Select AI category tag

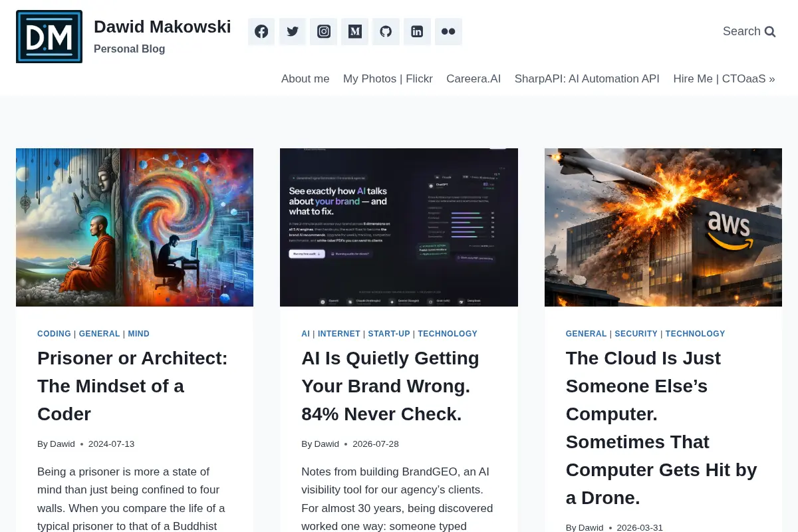point(306,334)
